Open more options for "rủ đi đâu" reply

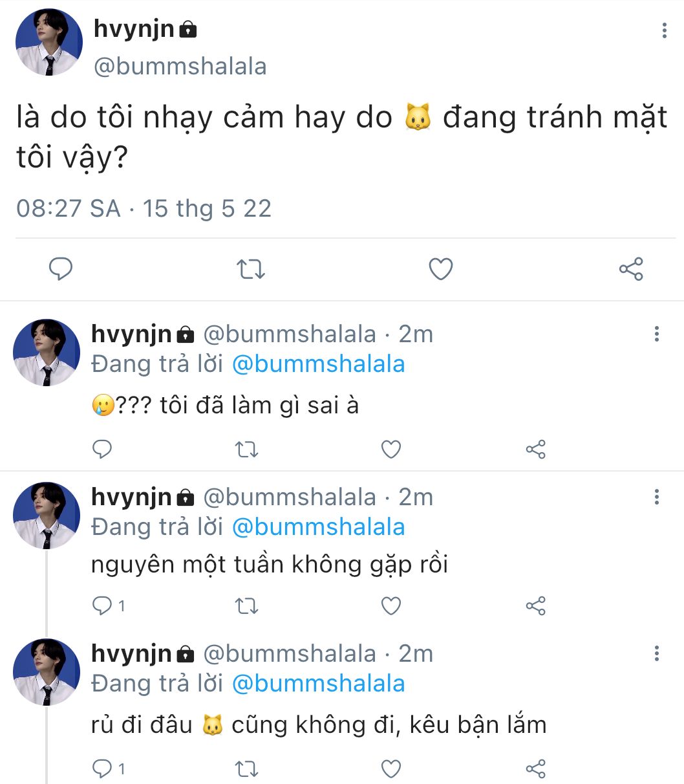click(656, 653)
